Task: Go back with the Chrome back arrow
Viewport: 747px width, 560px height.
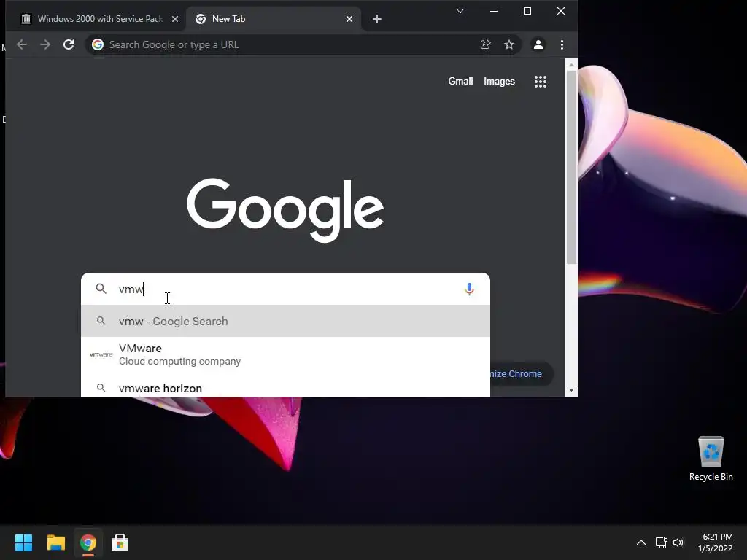Action: [21, 44]
